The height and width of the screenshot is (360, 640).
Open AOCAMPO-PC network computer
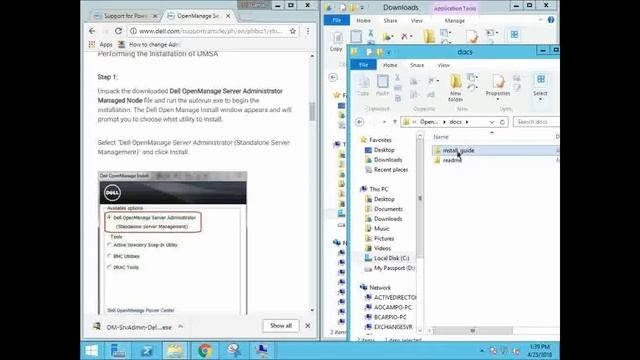(393, 307)
